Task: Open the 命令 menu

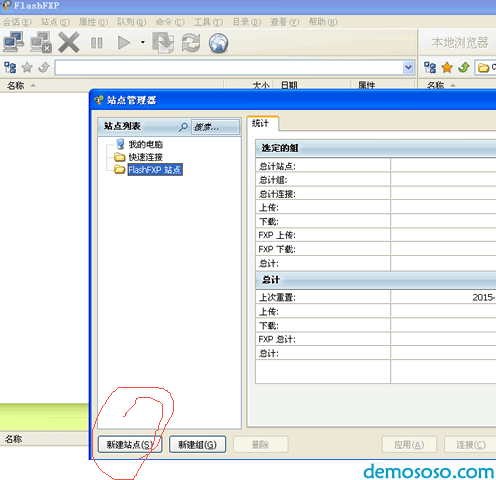Action: pos(170,22)
